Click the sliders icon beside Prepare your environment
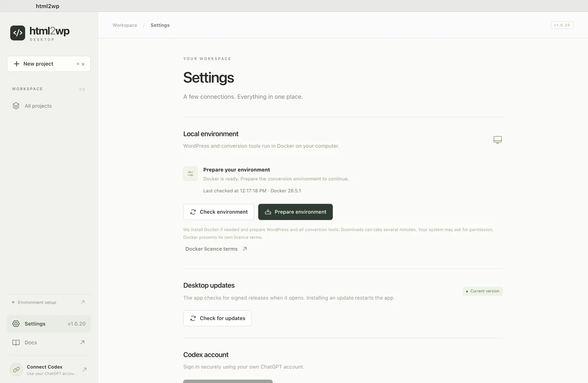This screenshot has width=588, height=383. (x=190, y=174)
